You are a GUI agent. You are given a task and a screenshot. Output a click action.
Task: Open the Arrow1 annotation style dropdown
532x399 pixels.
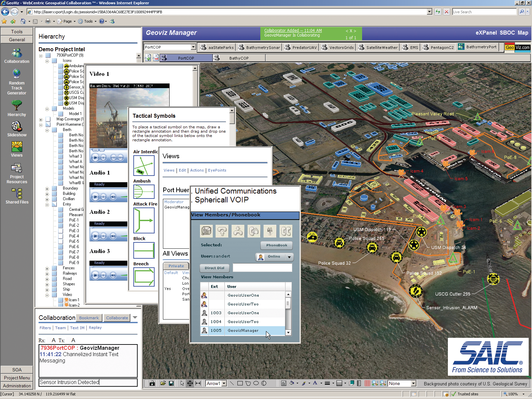pos(224,383)
